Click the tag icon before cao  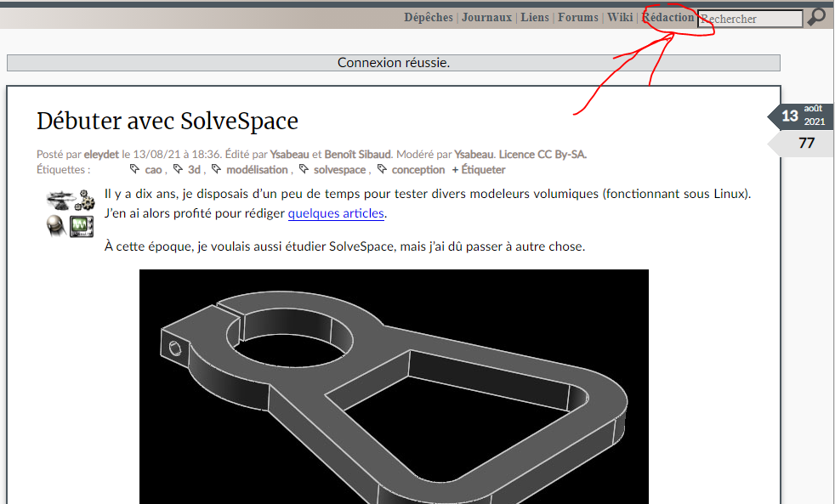(x=134, y=169)
